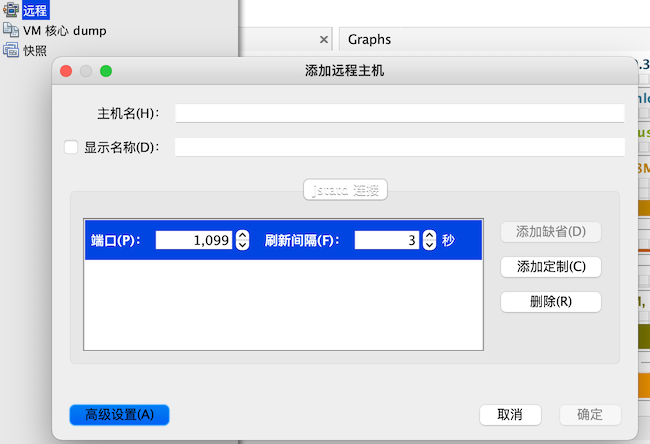
Task: Click the 远程 node icon in the tree
Action: (x=11, y=11)
